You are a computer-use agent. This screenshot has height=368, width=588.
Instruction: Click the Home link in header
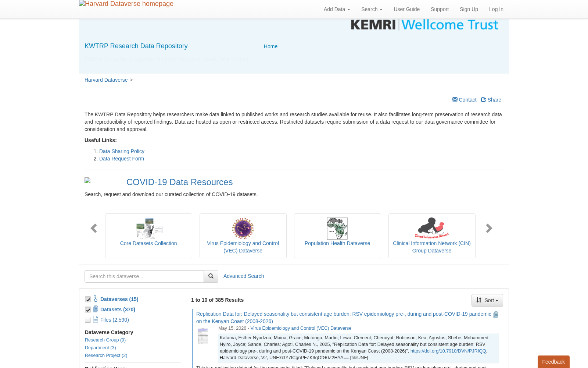point(270,46)
